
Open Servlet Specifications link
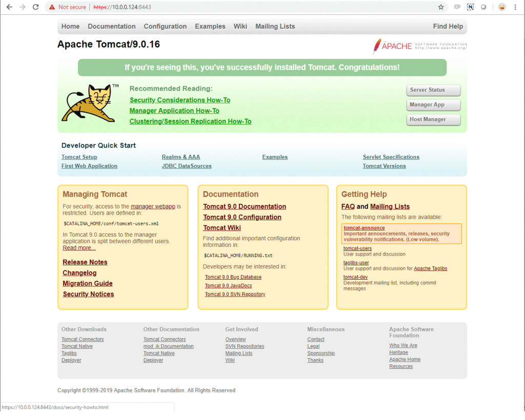[x=391, y=157]
